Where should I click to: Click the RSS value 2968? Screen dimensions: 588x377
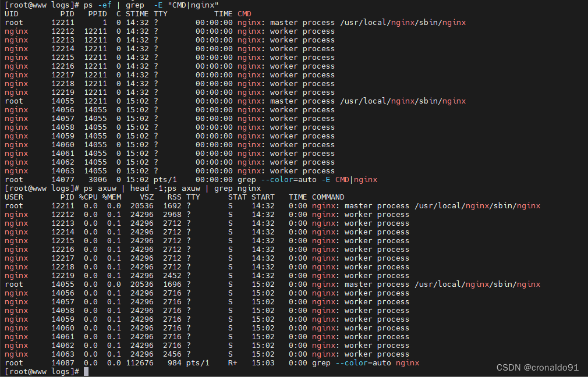[x=172, y=215]
